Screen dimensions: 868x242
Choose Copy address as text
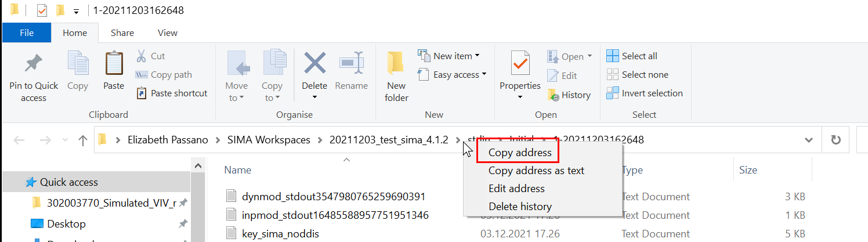[536, 171]
